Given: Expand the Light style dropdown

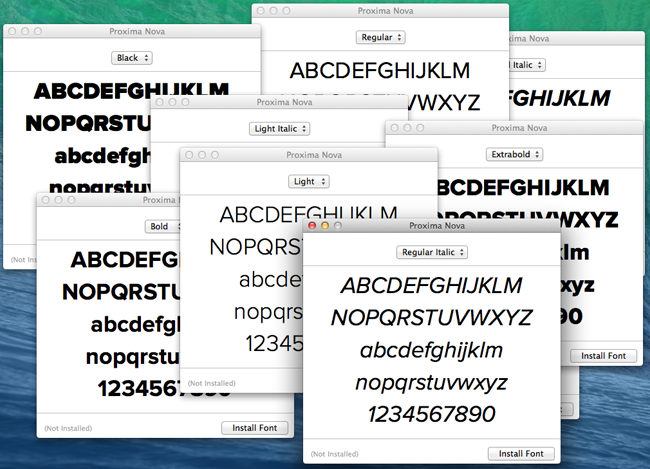Looking at the screenshot, I should [x=306, y=181].
